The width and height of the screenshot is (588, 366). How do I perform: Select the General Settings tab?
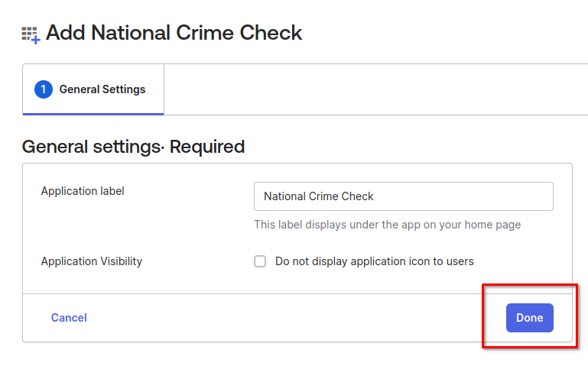pos(102,89)
